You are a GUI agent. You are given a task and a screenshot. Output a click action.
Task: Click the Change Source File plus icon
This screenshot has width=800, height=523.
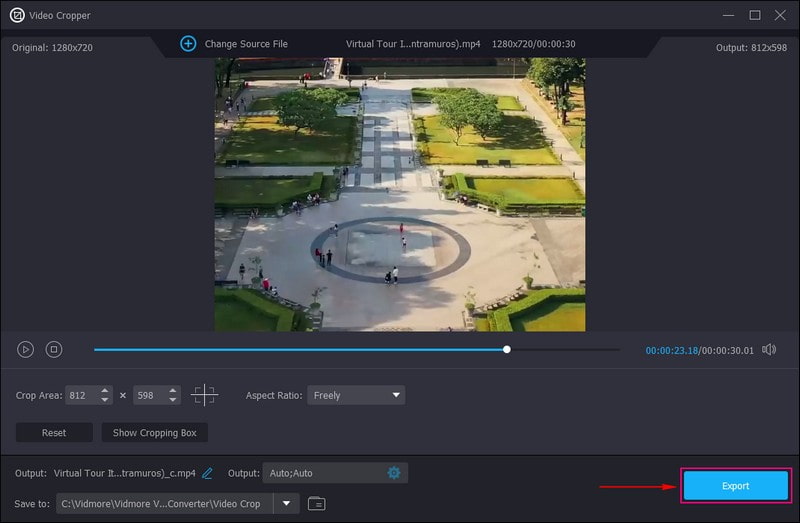tap(188, 44)
